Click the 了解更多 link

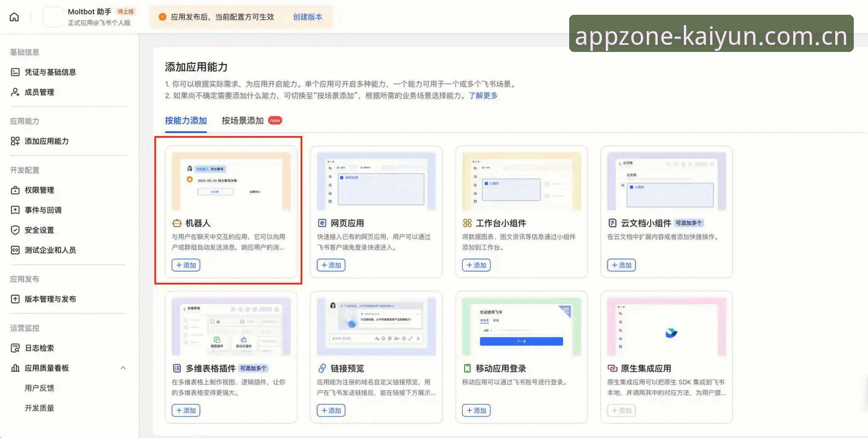click(x=483, y=96)
